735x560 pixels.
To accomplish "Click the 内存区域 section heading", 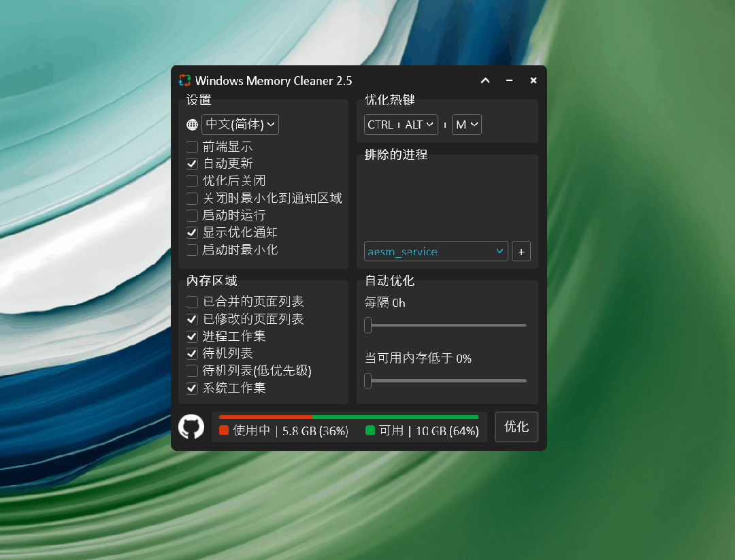I will [212, 281].
